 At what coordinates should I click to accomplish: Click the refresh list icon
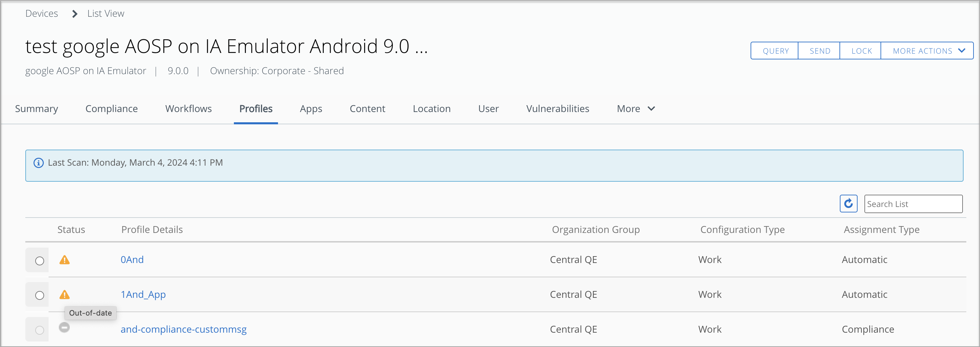(x=848, y=204)
